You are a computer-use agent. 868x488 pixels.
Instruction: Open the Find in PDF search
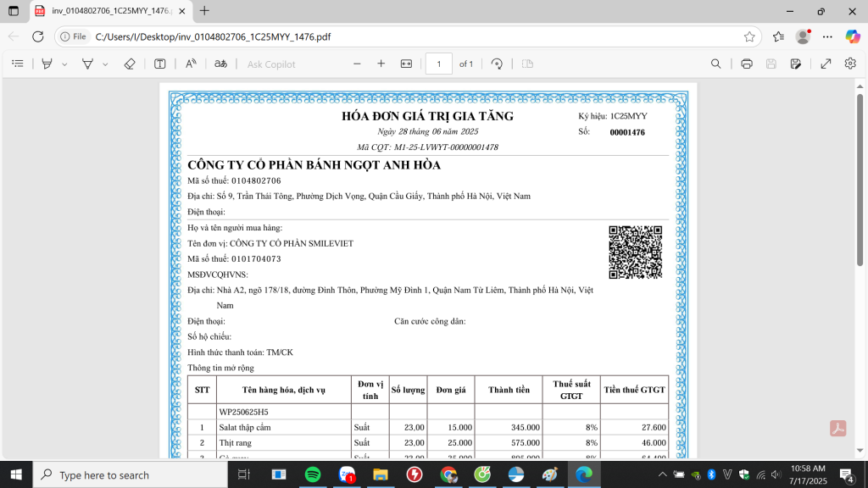coord(715,64)
